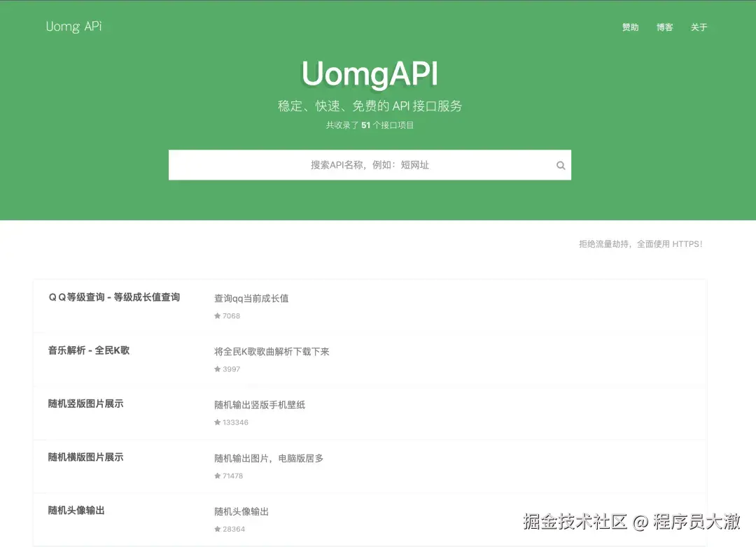The width and height of the screenshot is (756, 547).
Task: Click the large UomgAPI heading
Action: [x=370, y=73]
